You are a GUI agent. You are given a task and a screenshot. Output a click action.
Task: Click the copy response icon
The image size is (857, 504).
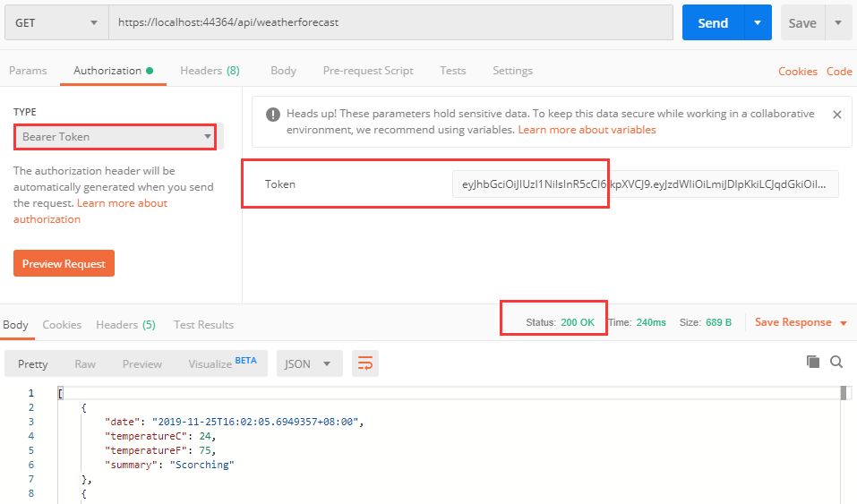coord(813,362)
